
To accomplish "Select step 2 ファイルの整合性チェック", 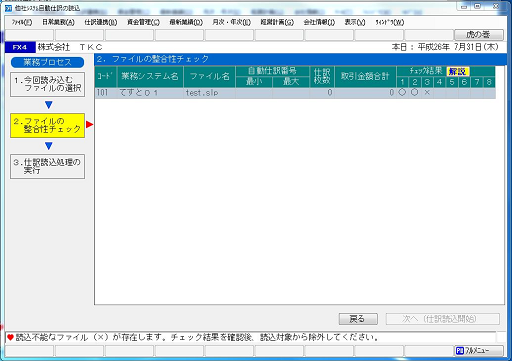I will (47, 125).
